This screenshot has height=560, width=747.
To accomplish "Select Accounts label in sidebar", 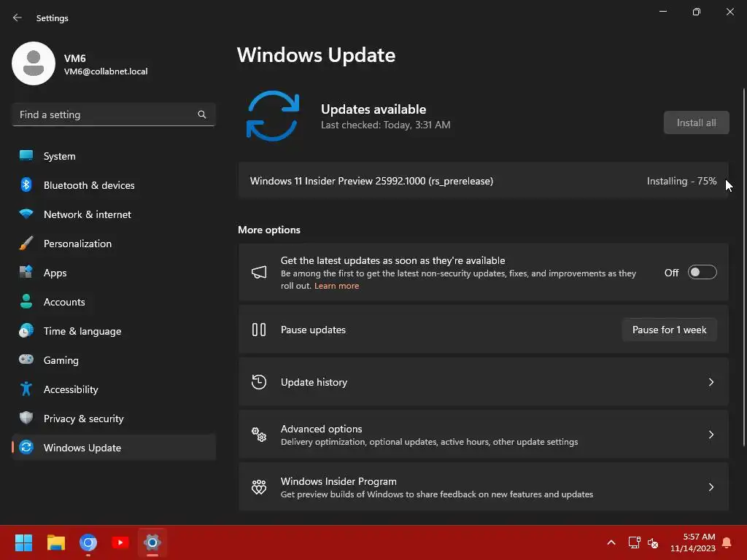I will (64, 302).
